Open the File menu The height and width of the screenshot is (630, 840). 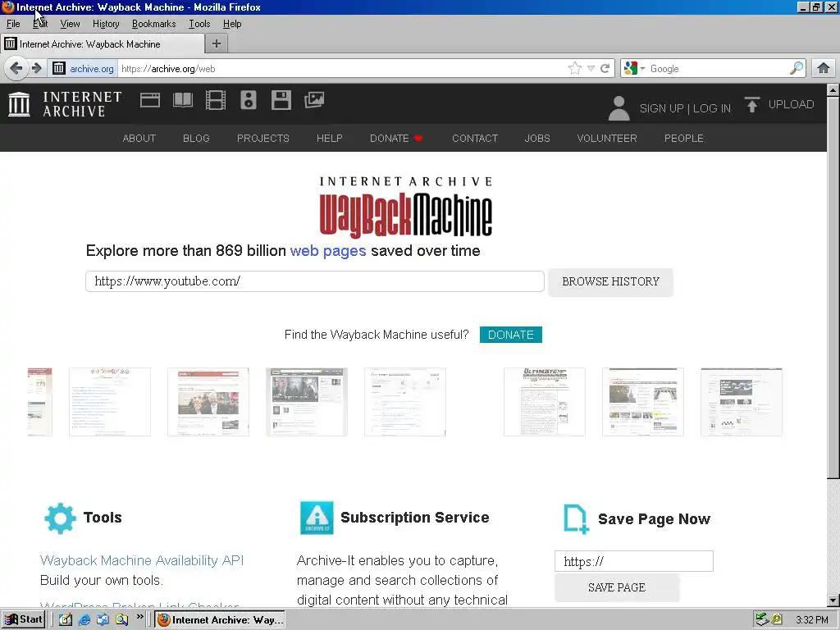(13, 24)
